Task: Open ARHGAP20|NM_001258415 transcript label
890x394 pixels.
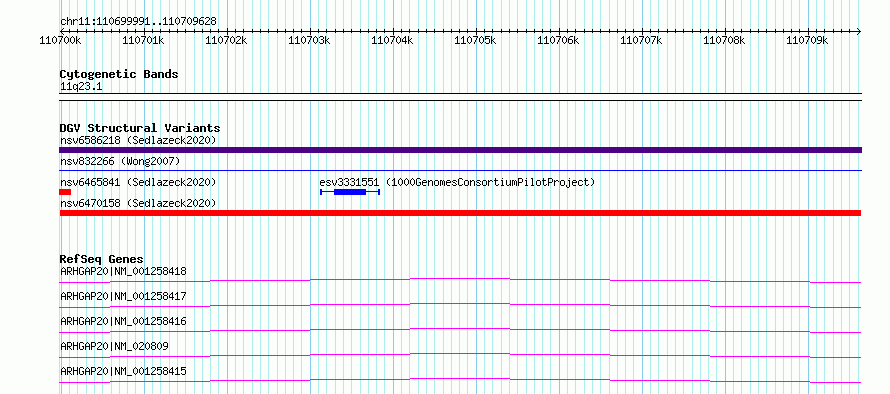Action: 123,371
